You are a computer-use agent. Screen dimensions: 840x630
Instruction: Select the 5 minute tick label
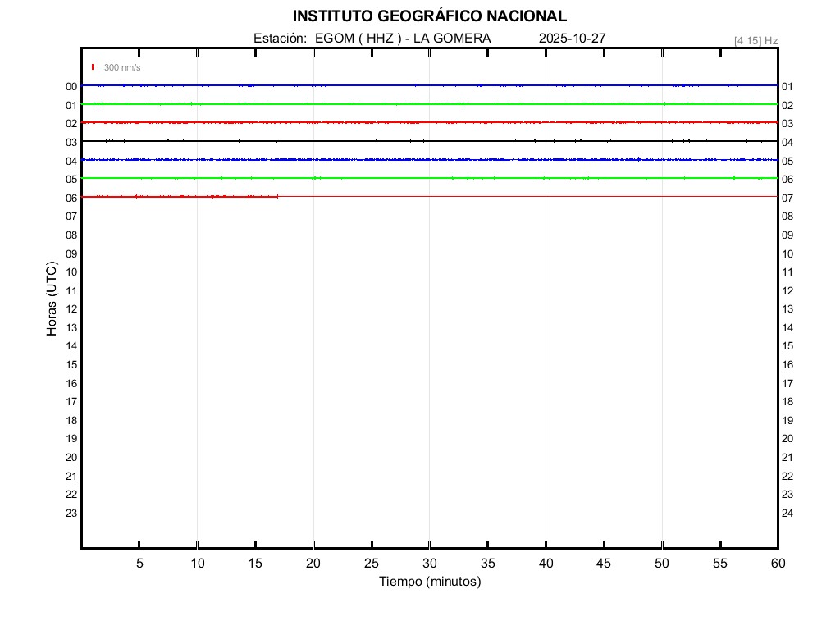coord(139,563)
